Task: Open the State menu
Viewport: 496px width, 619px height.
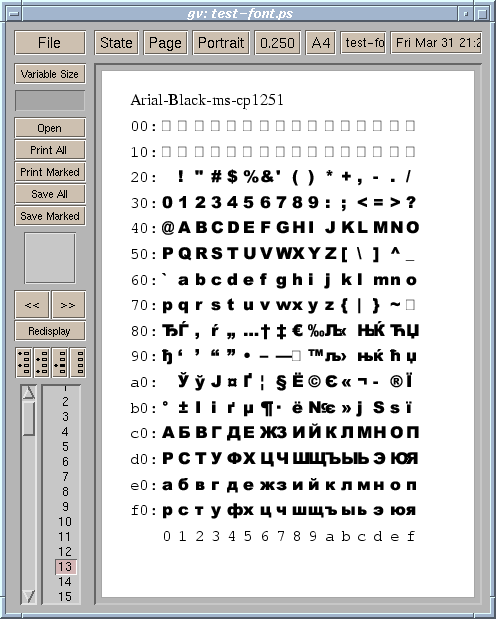Action: click(116, 43)
